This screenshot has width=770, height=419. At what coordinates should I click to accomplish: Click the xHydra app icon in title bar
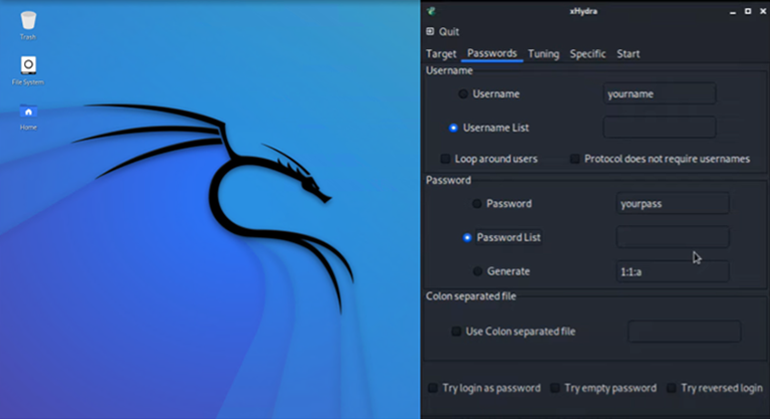tap(431, 11)
